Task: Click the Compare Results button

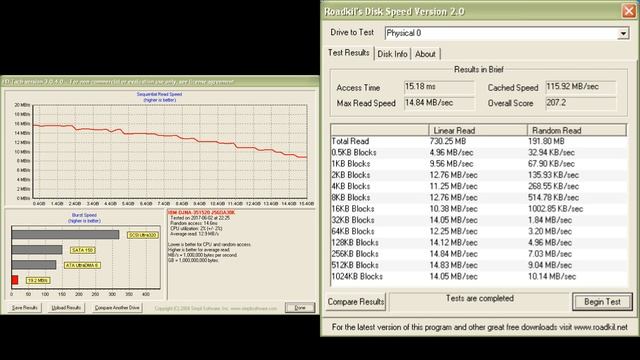Action: coord(356,302)
